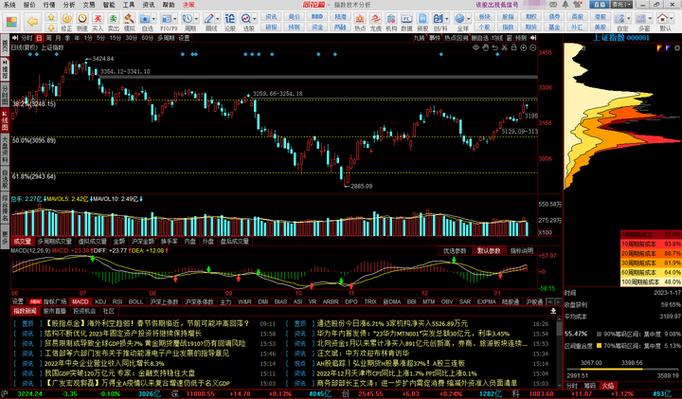Switch chart period to 1分
The width and height of the screenshot is (682, 399).
coord(88,38)
